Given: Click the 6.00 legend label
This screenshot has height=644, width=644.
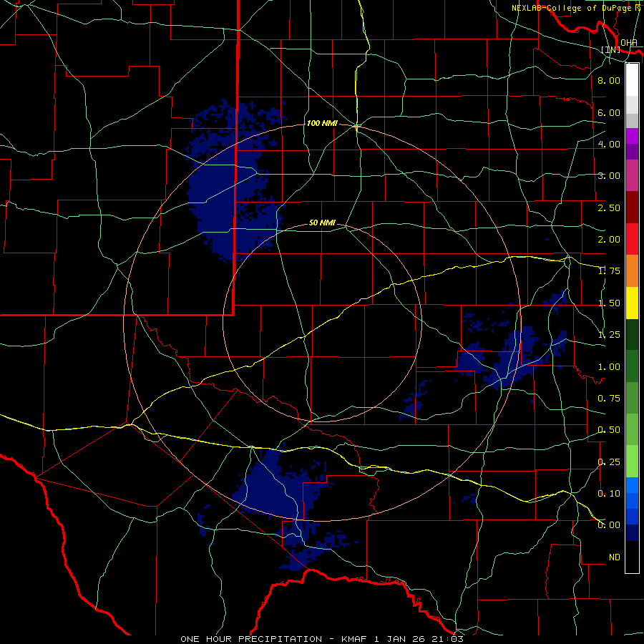Looking at the screenshot, I should pyautogui.click(x=608, y=112).
